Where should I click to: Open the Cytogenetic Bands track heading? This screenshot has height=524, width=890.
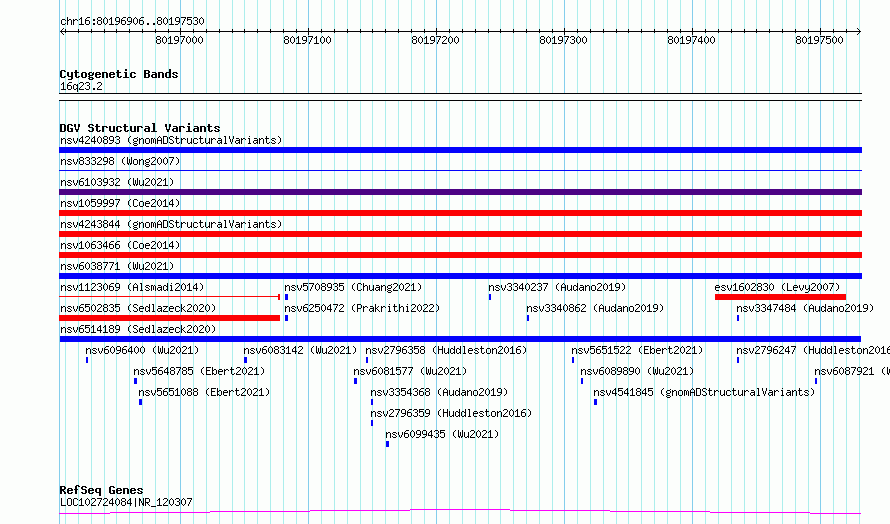[119, 74]
